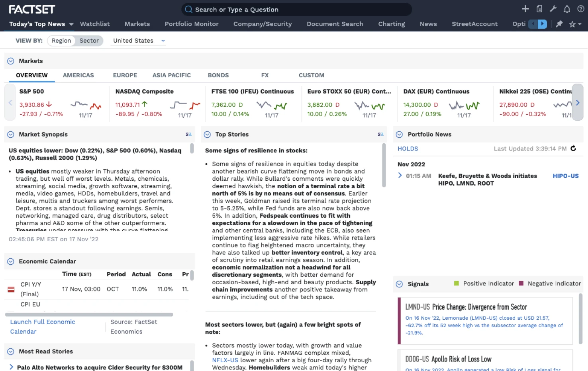The height and width of the screenshot is (371, 588).
Task: Expand the 01:15 AM Keefe news item
Action: 400,175
